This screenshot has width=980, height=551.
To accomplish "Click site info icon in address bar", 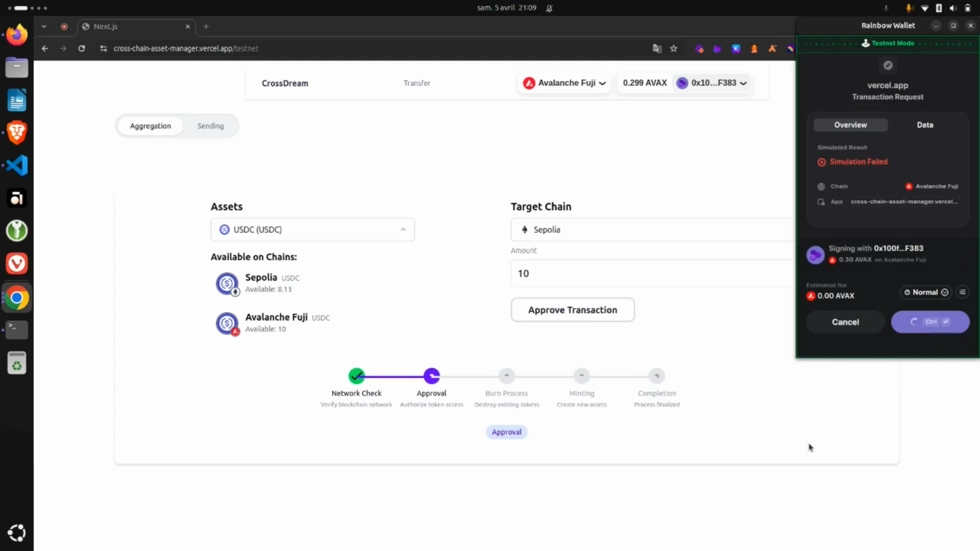I will [x=104, y=48].
